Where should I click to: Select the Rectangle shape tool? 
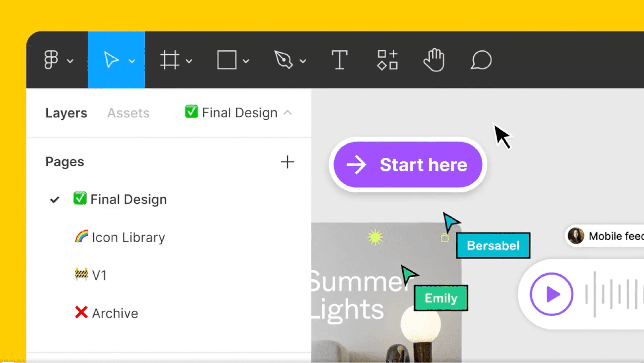click(227, 60)
